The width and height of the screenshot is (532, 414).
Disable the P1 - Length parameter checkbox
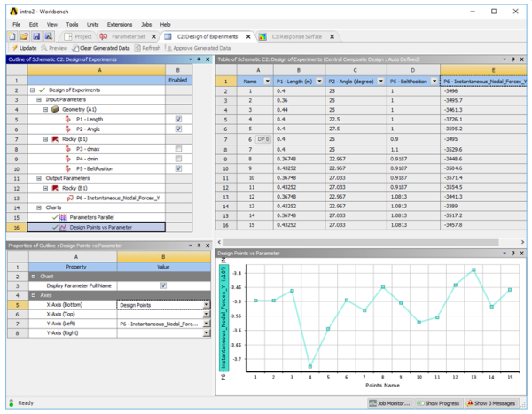coord(179,119)
